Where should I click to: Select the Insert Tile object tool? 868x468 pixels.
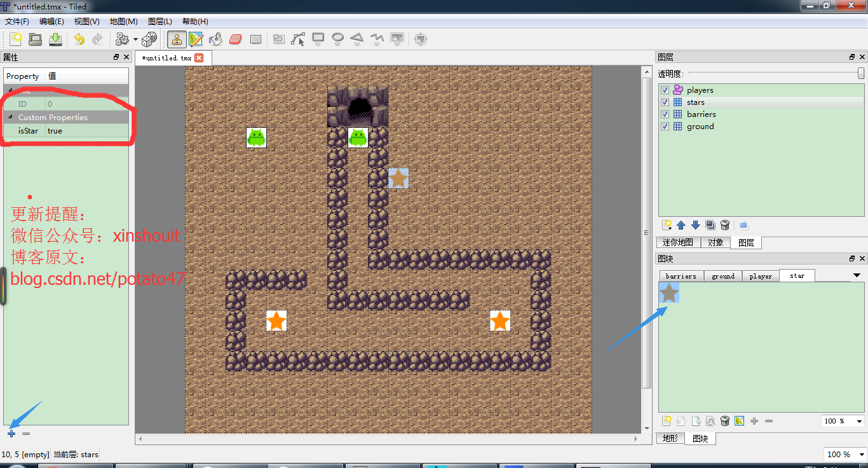pyautogui.click(x=397, y=39)
